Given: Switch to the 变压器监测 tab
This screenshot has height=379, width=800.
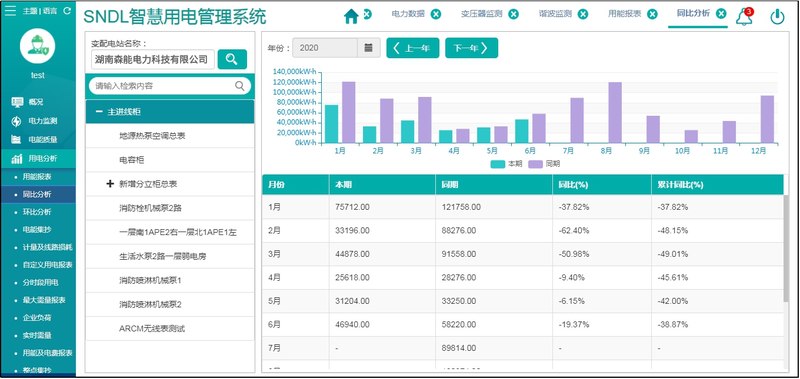Looking at the screenshot, I should pos(482,14).
